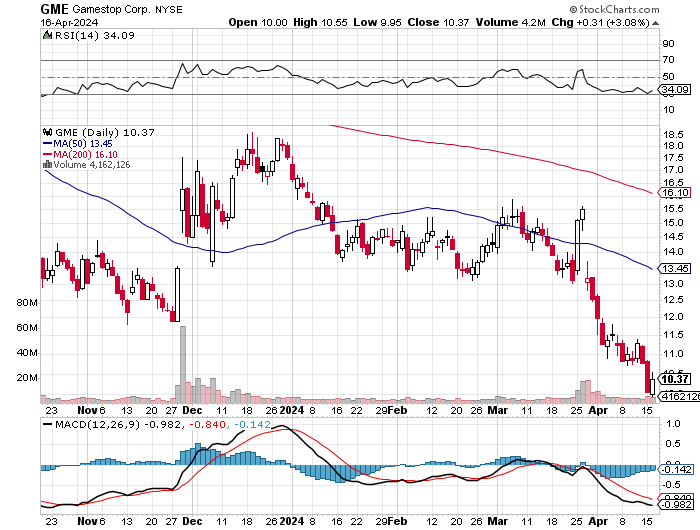Click the -0.142 MACD axis tag

point(675,470)
